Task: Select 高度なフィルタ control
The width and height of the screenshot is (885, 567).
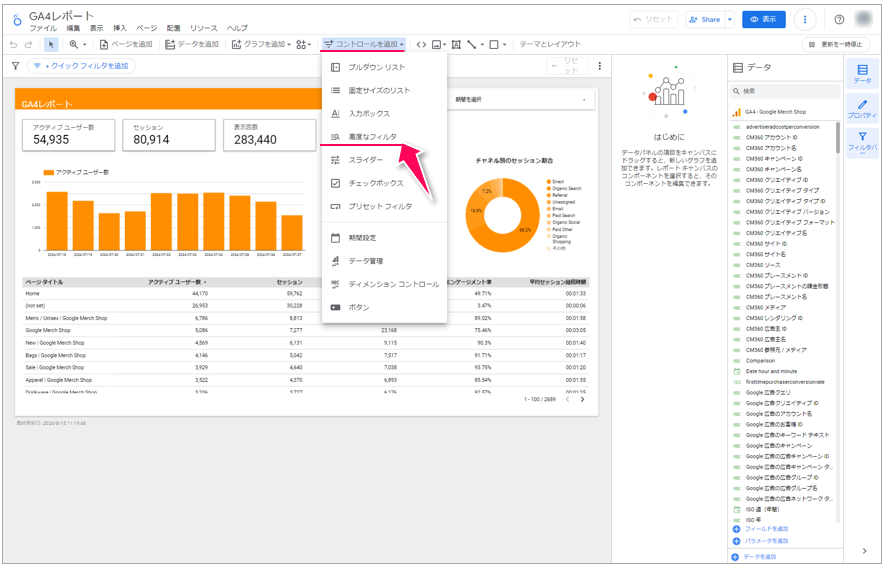Action: pyautogui.click(x=384, y=137)
